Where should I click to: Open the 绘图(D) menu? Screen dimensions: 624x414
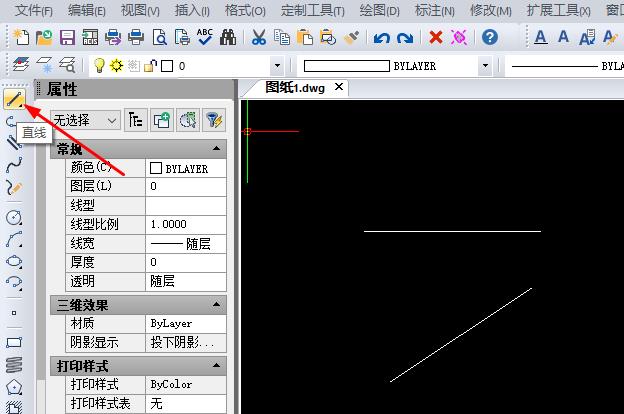tap(379, 10)
